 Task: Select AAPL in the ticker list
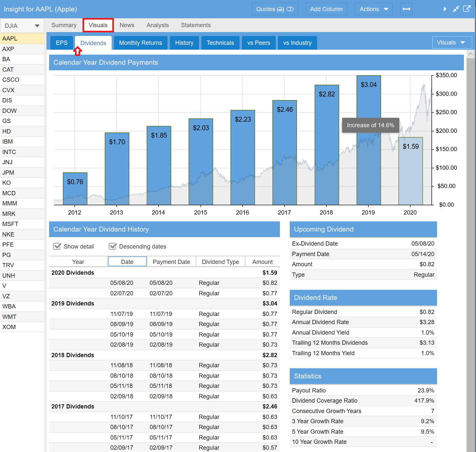(x=22, y=39)
